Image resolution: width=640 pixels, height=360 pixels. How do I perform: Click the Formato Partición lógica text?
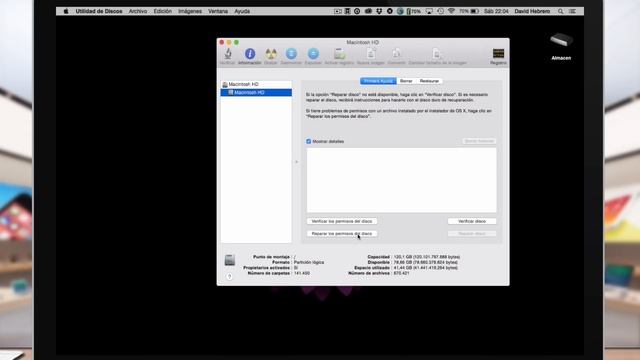(x=309, y=262)
